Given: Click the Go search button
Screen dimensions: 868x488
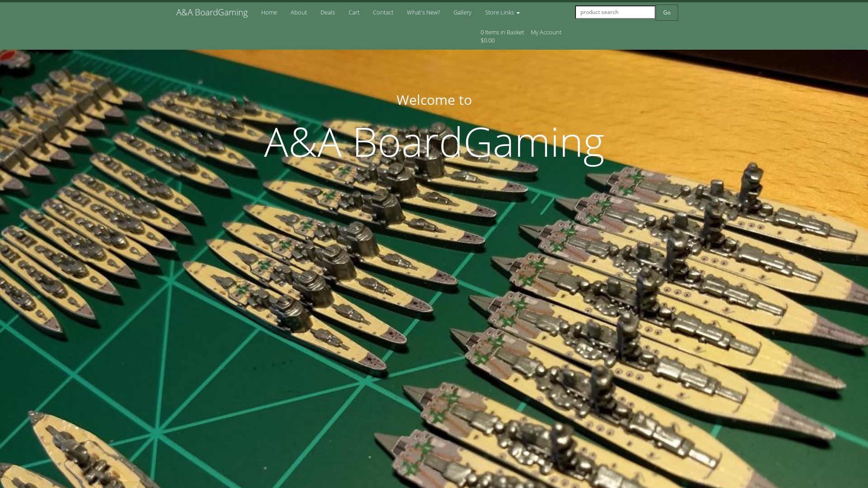Looking at the screenshot, I should pyautogui.click(x=667, y=13).
